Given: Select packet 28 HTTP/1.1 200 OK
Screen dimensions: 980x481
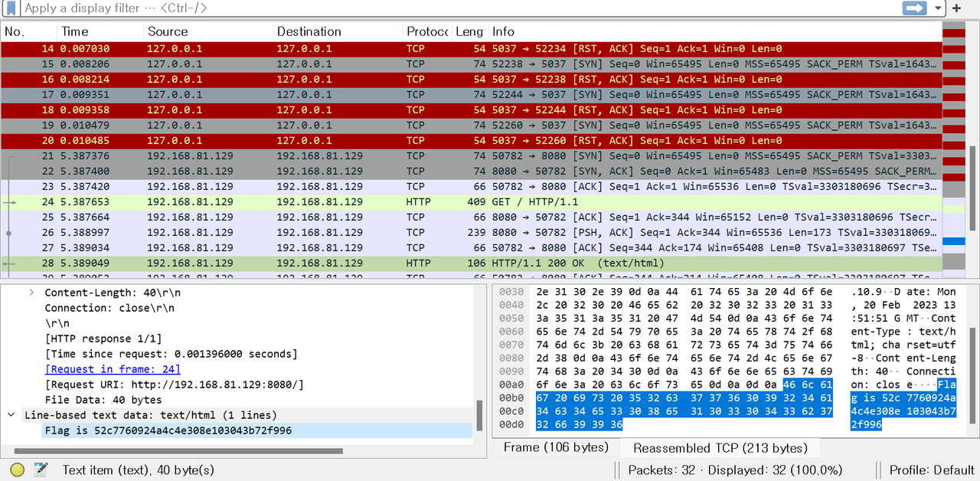Looking at the screenshot, I should click(470, 263).
